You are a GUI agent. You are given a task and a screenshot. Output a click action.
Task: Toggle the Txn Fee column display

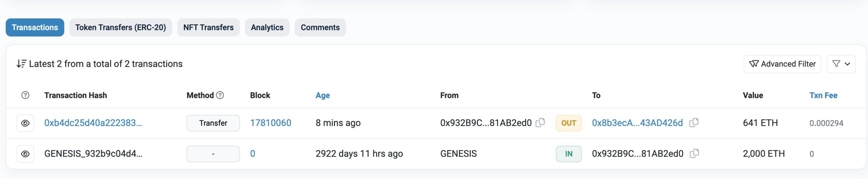(823, 95)
